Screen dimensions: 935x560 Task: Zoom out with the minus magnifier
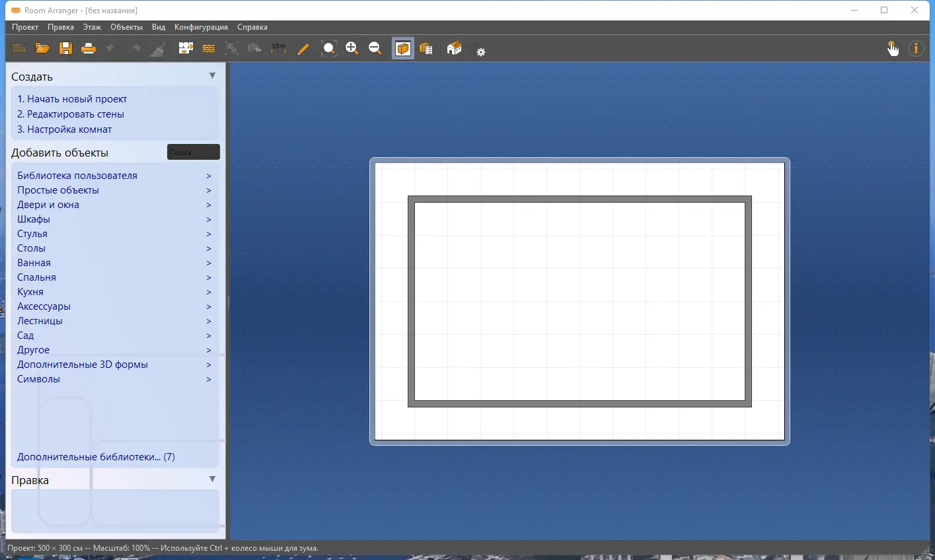coord(375,49)
